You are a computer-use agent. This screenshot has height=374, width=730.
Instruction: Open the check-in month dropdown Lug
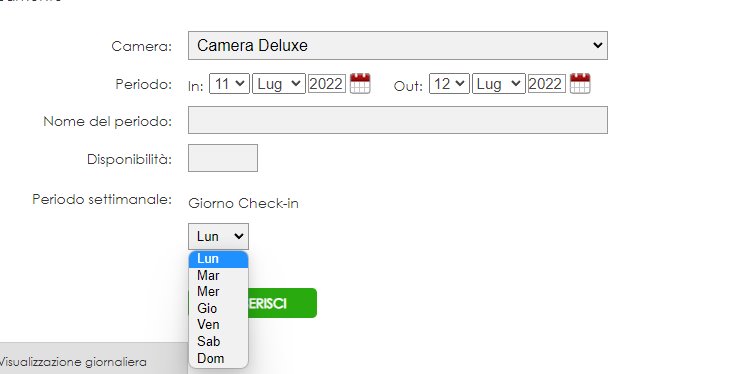point(278,84)
